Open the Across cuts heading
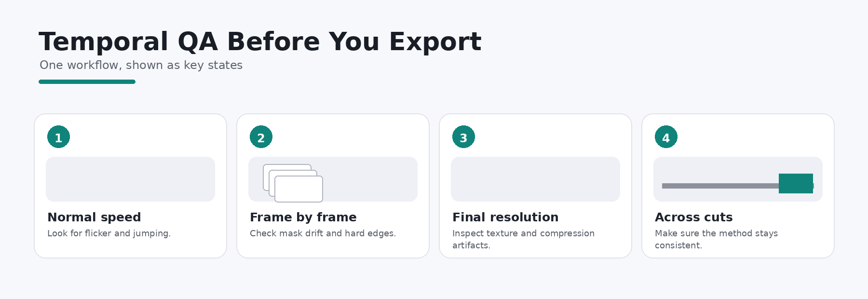 coord(693,217)
